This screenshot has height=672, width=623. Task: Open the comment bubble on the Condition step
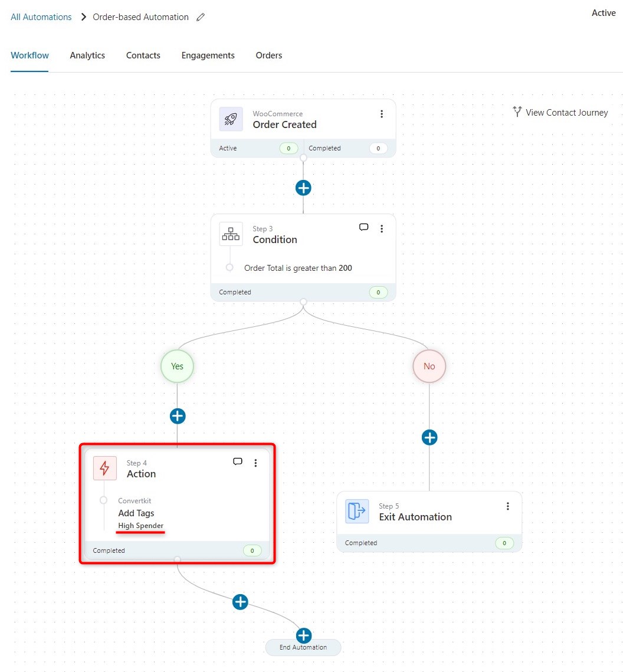coord(363,227)
